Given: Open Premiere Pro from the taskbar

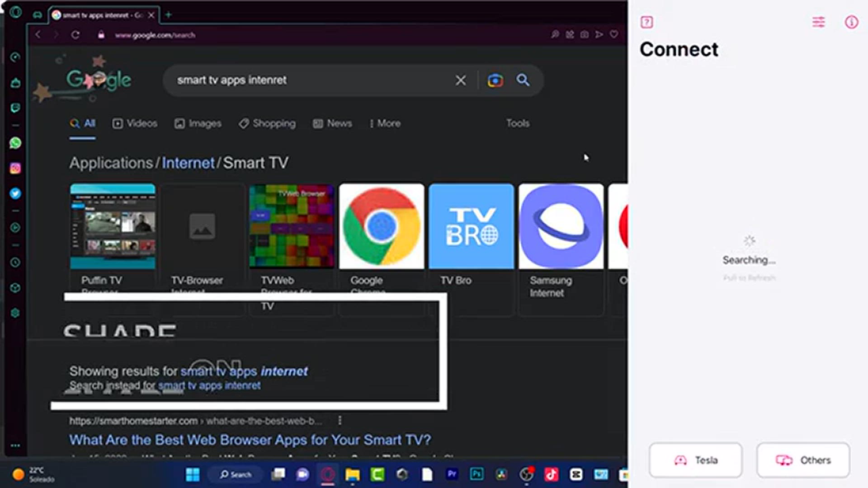Looking at the screenshot, I should click(x=452, y=474).
